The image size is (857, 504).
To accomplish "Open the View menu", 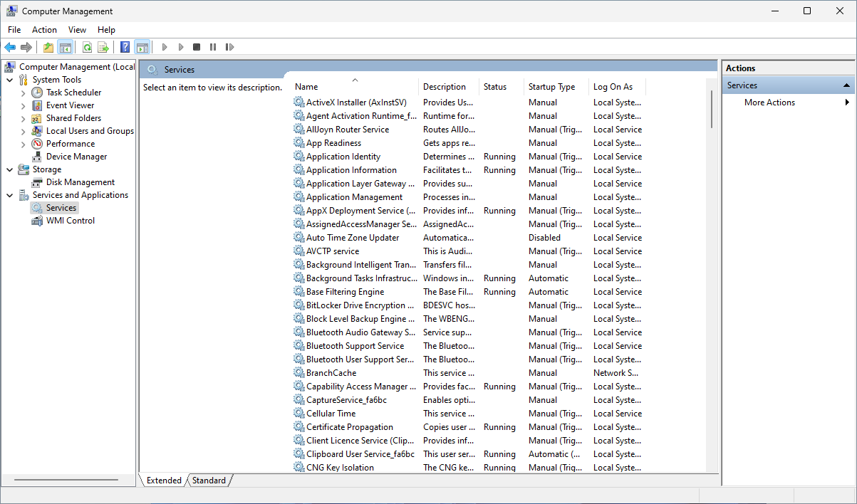I will (x=77, y=30).
